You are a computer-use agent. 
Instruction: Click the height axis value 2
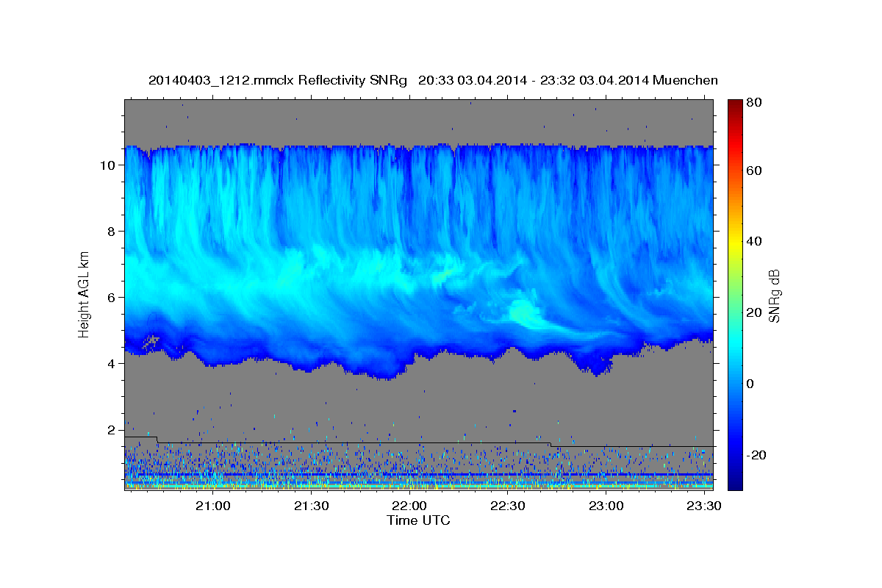pyautogui.click(x=112, y=430)
